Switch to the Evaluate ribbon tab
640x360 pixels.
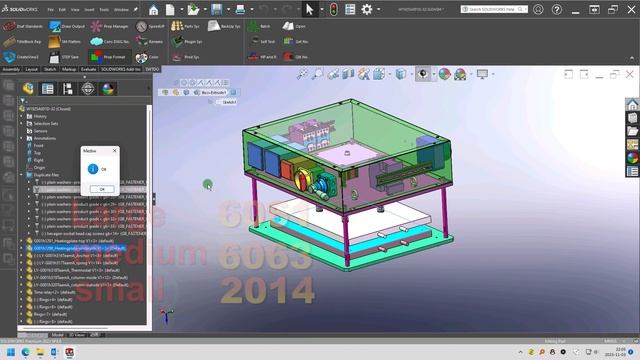pyautogui.click(x=88, y=69)
